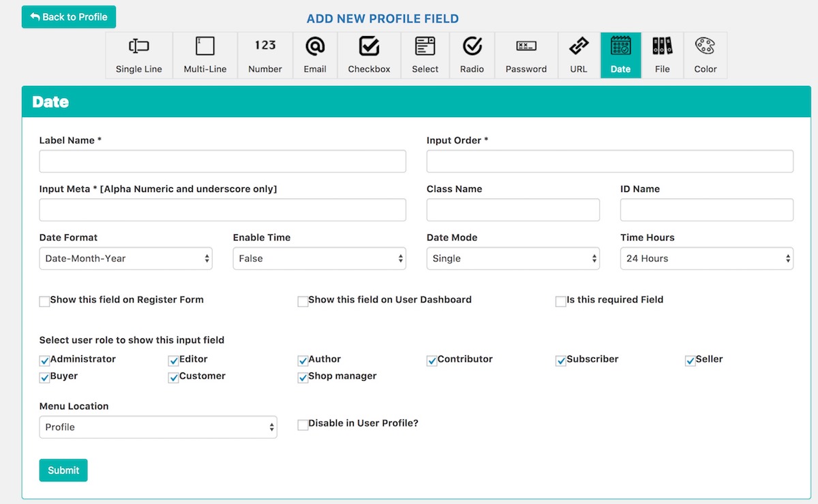This screenshot has height=504, width=818.
Task: Select the Single Line field type icon
Action: (x=138, y=46)
